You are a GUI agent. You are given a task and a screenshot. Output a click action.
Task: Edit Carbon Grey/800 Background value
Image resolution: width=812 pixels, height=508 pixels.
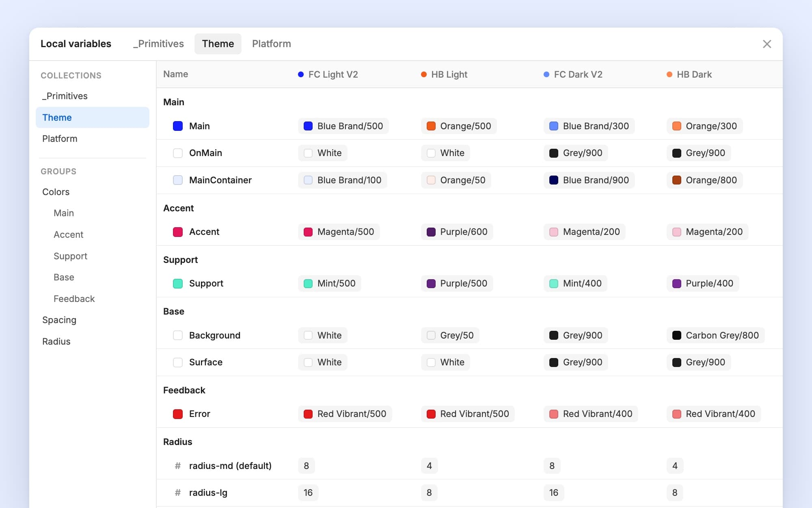(x=716, y=335)
